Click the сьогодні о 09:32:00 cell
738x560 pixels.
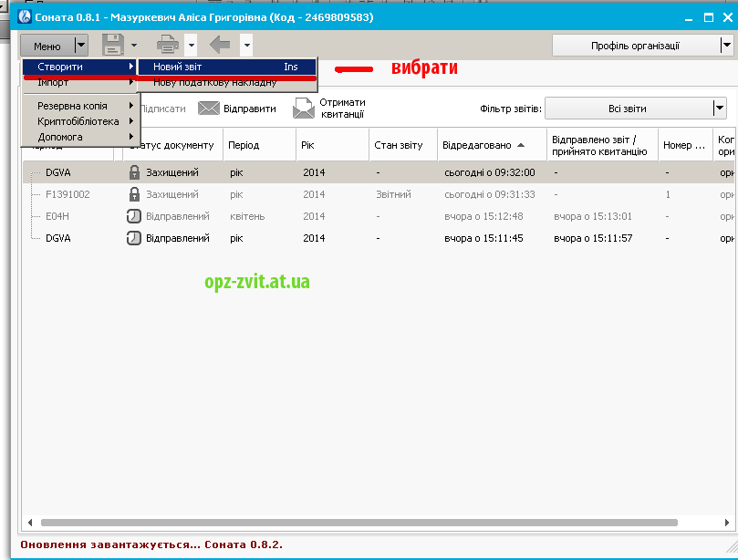(x=490, y=172)
